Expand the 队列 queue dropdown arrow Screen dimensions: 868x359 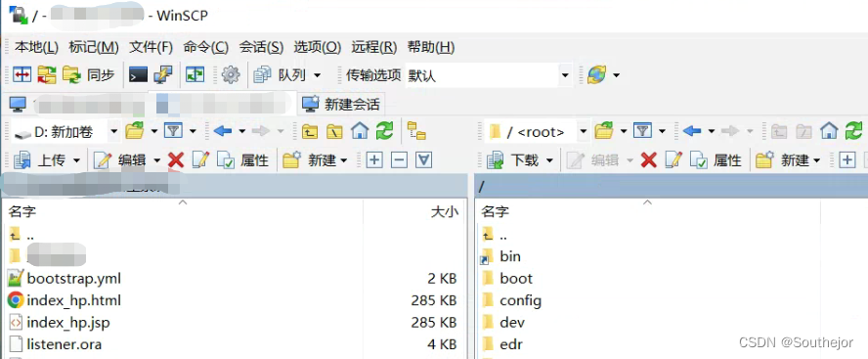(x=318, y=75)
